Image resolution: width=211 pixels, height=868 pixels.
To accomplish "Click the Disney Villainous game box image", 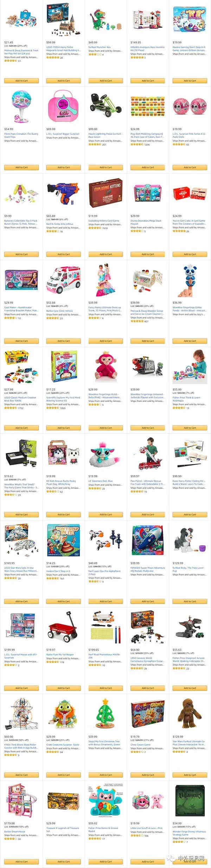I will [x=190, y=801].
